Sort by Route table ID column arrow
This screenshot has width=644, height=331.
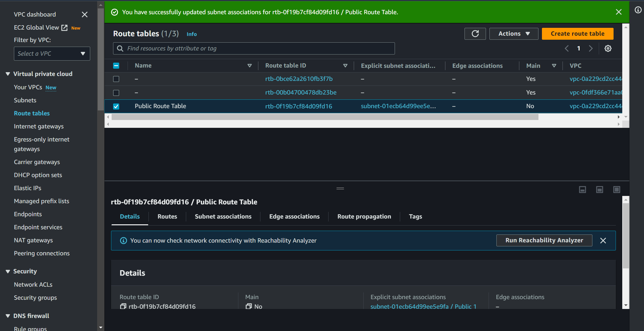click(x=345, y=66)
